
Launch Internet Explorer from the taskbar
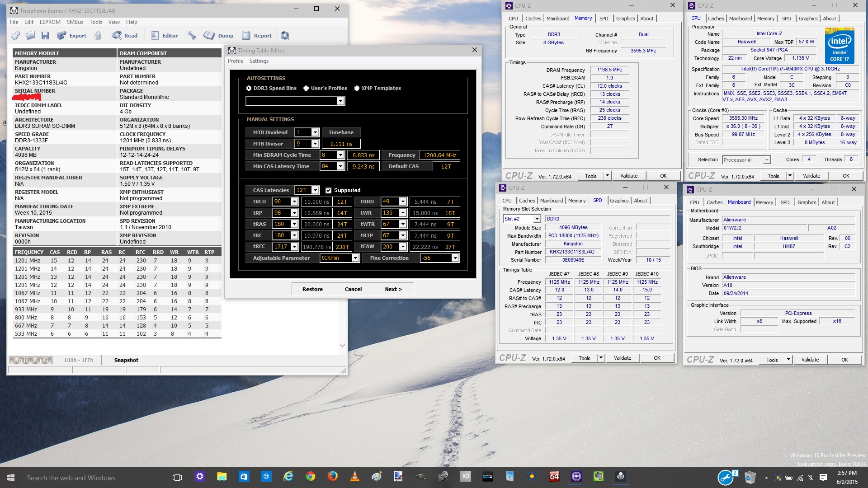[288, 477]
